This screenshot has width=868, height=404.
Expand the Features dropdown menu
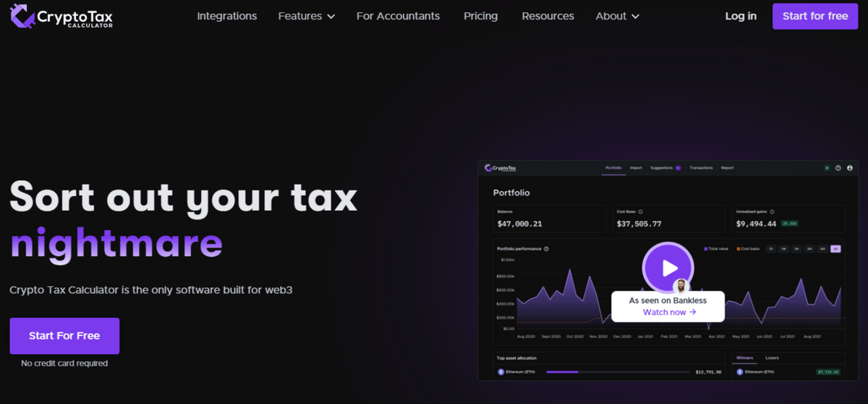click(x=307, y=16)
